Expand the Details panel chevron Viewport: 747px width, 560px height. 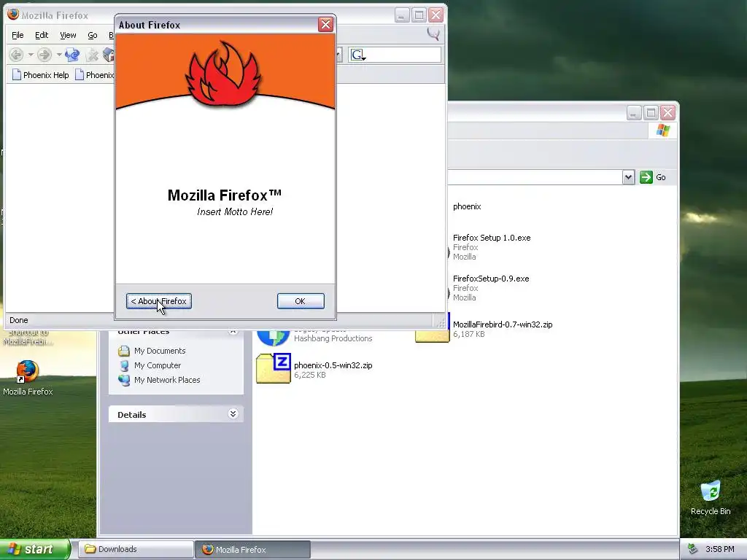(233, 414)
